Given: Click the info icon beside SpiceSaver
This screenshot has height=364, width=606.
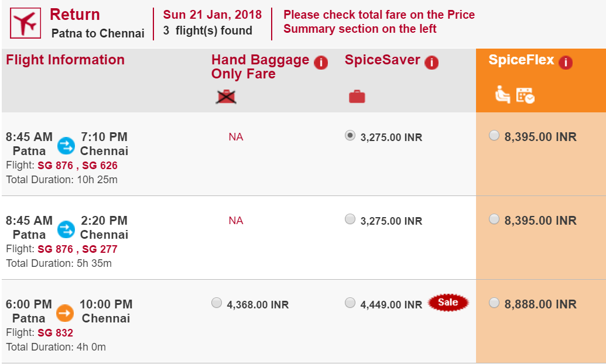Looking at the screenshot, I should (432, 62).
